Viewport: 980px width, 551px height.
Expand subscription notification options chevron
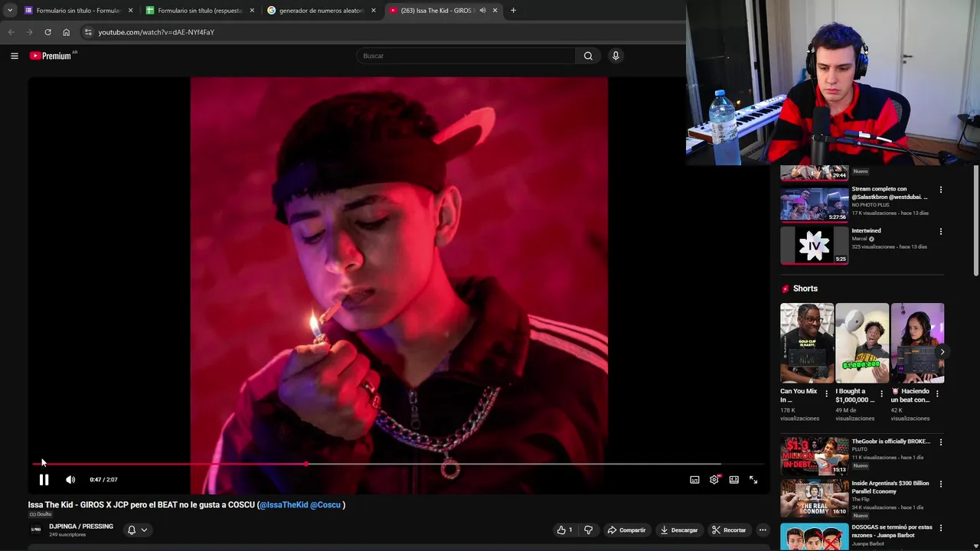pos(144,530)
